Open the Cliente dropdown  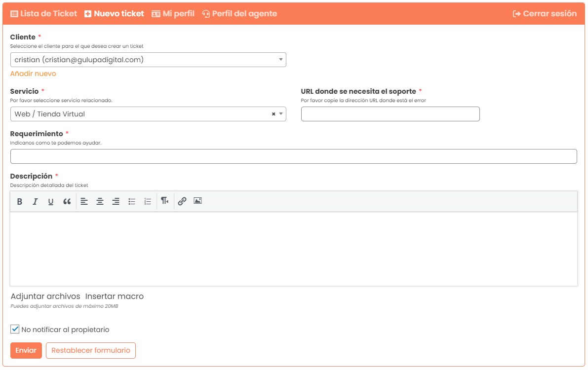pos(148,60)
